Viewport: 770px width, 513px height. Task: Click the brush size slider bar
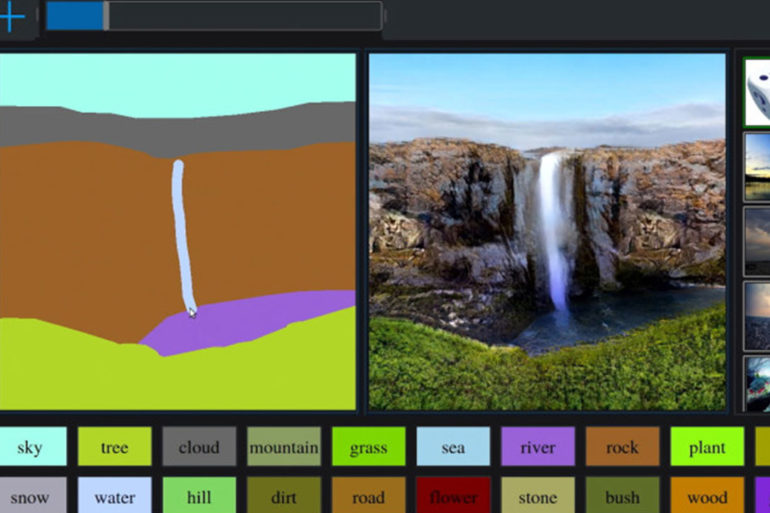214,16
